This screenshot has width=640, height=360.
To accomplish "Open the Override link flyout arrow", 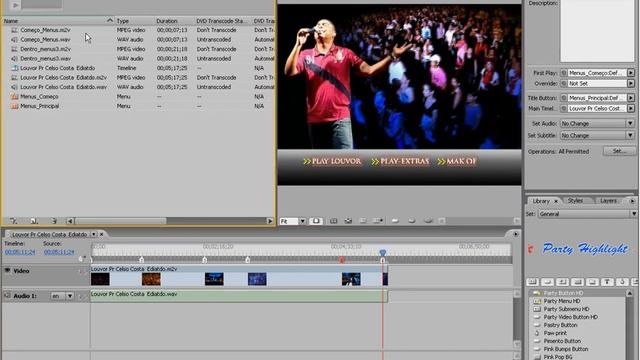I will pyautogui.click(x=631, y=83).
